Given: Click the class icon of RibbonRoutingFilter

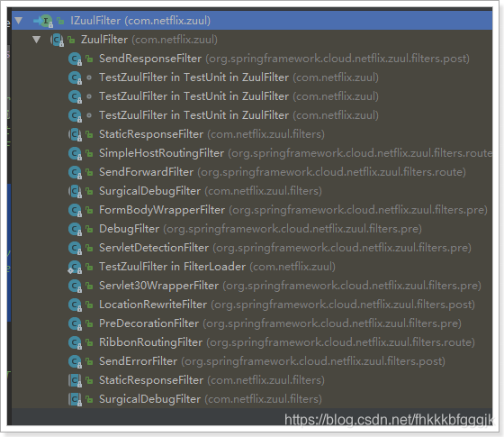Looking at the screenshot, I should 75,342.
